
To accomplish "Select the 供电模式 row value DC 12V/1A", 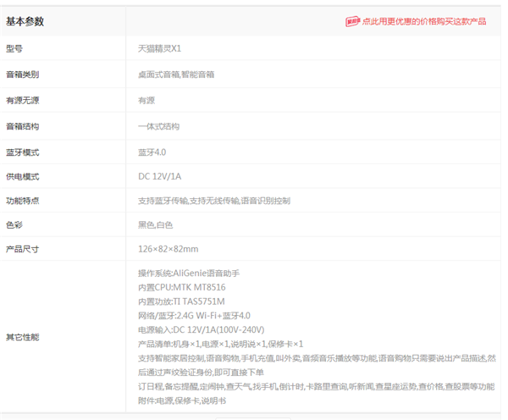I will tap(160, 177).
